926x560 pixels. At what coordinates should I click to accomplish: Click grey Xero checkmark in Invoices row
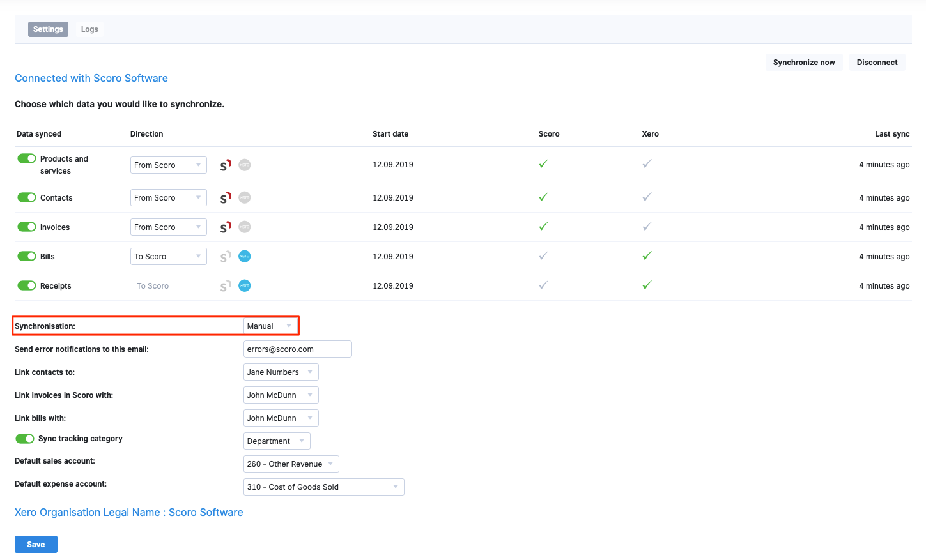tap(647, 227)
